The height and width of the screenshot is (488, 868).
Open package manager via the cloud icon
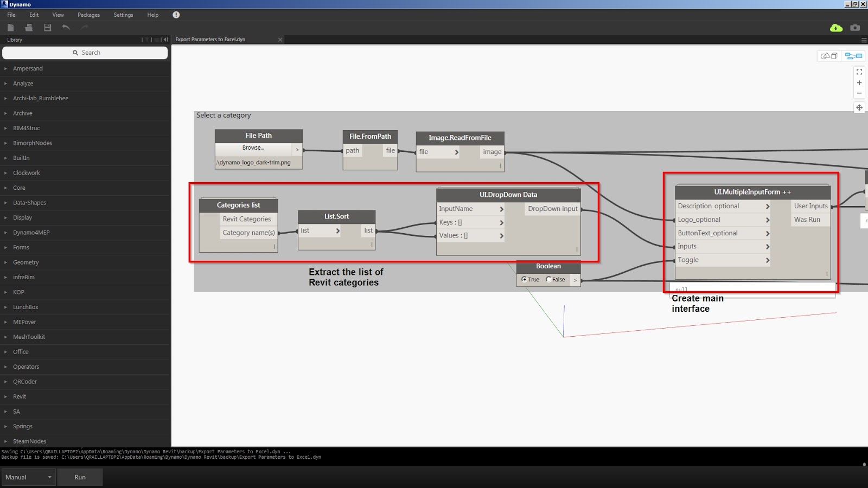[x=835, y=27]
